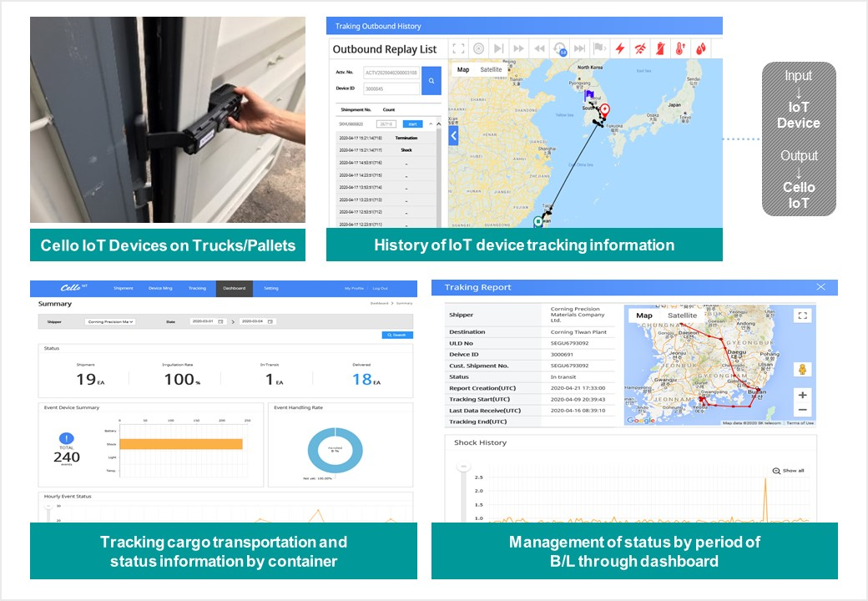Click the Actv. No. input field
Screen dimensions: 868x601
coord(391,73)
